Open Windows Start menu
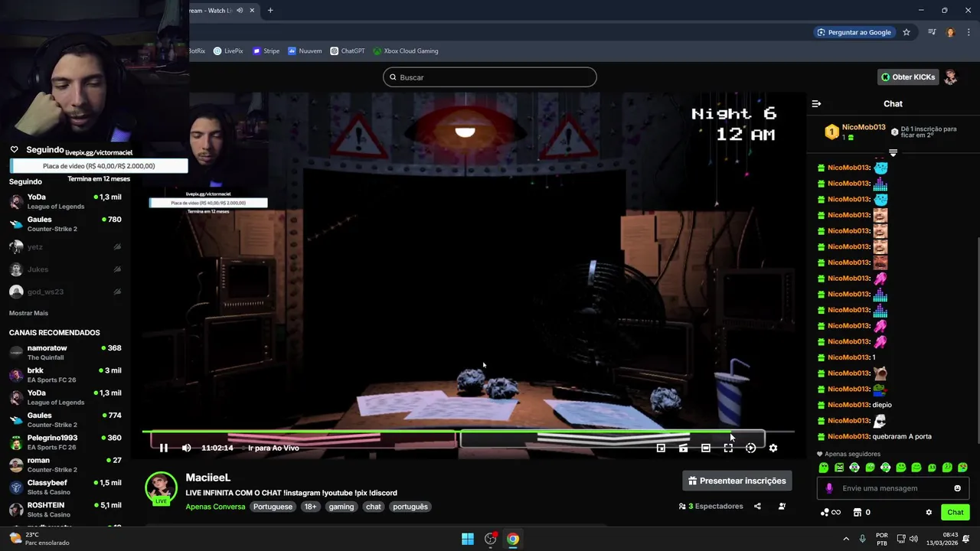Screen dimensions: 980x551 coord(468,539)
